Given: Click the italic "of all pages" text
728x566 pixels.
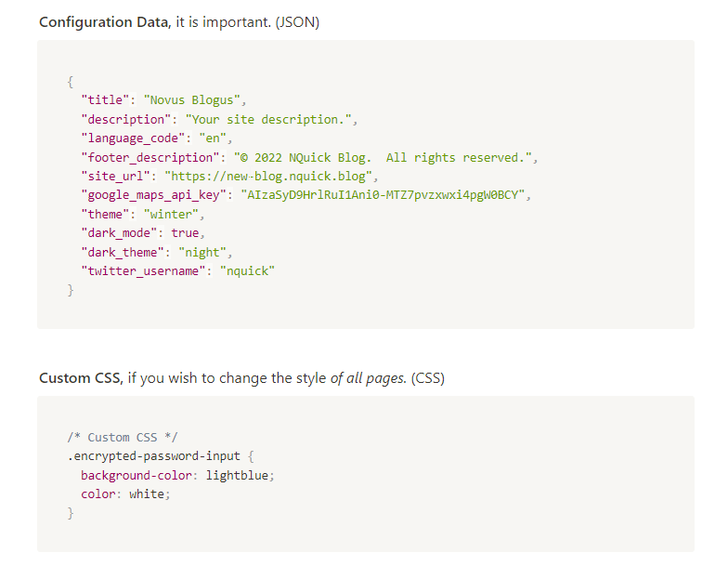Looking at the screenshot, I should [x=368, y=378].
